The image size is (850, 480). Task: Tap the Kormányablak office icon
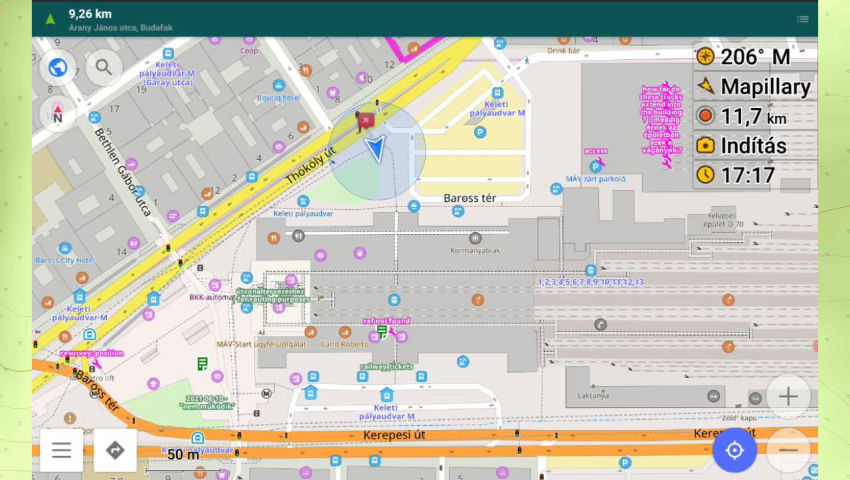(x=475, y=238)
